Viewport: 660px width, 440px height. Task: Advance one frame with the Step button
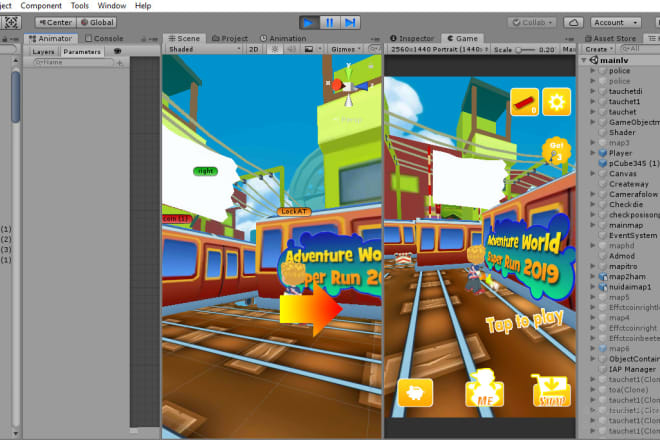tap(350, 22)
